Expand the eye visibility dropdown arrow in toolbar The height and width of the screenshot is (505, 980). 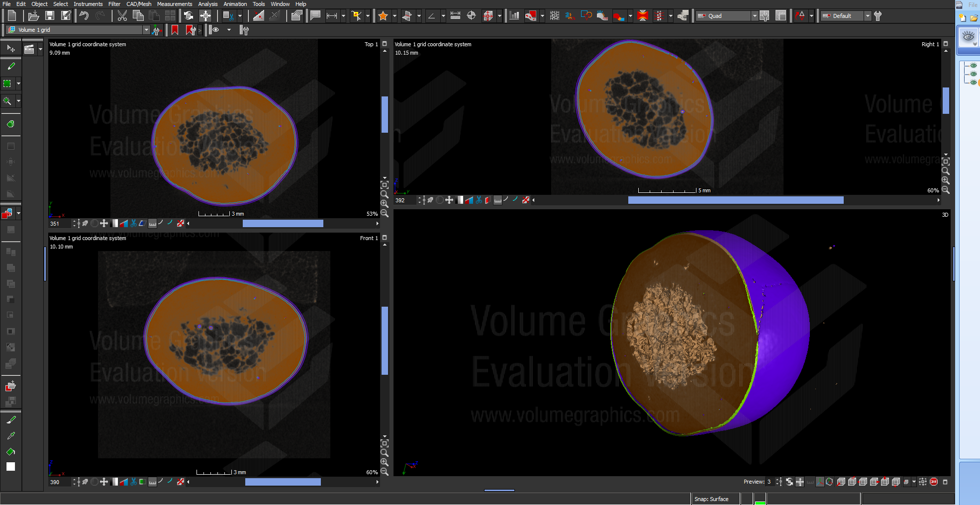click(229, 30)
